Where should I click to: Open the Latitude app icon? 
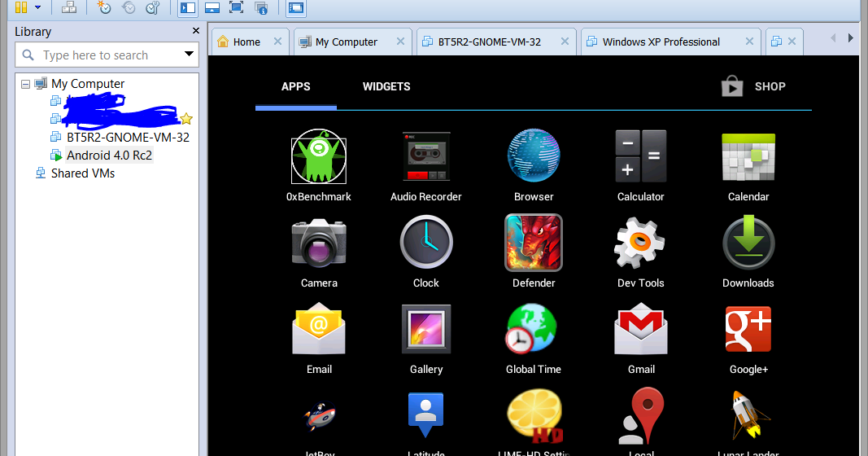point(425,415)
